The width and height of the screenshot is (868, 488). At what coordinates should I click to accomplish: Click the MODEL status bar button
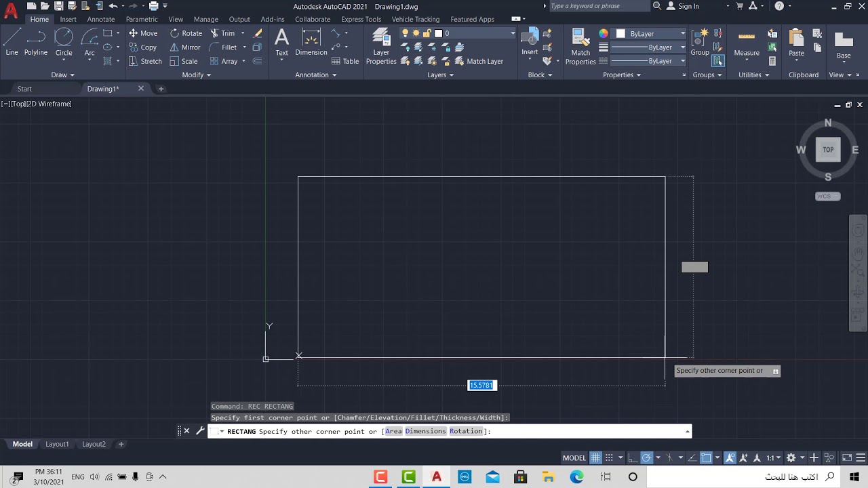[x=574, y=457]
